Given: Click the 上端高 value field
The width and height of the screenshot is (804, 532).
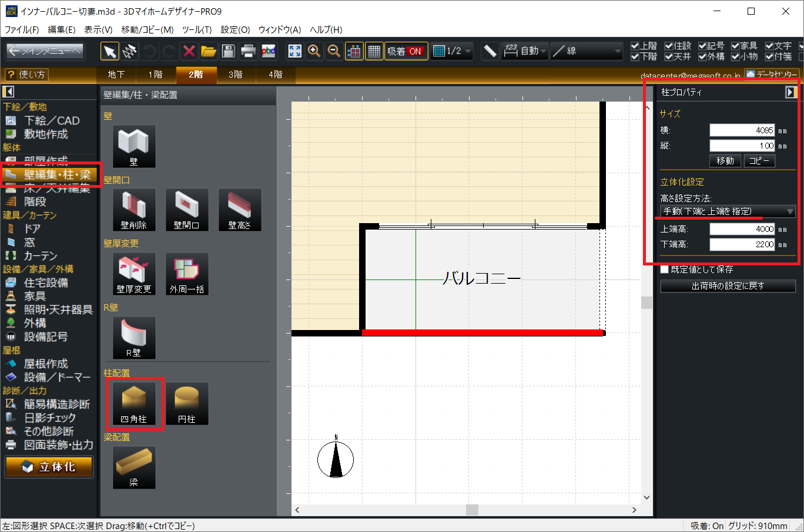Looking at the screenshot, I should coord(742,229).
